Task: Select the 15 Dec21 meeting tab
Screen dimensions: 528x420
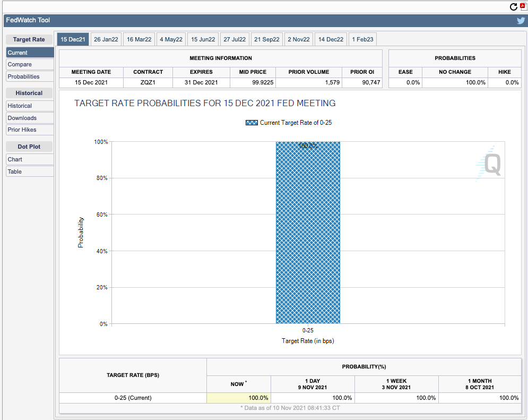Action: (x=73, y=39)
